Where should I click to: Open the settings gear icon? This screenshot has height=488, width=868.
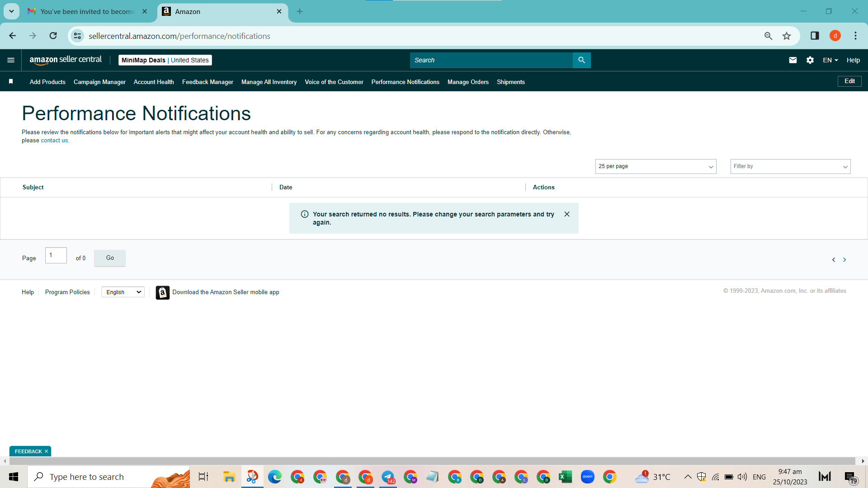coord(810,60)
